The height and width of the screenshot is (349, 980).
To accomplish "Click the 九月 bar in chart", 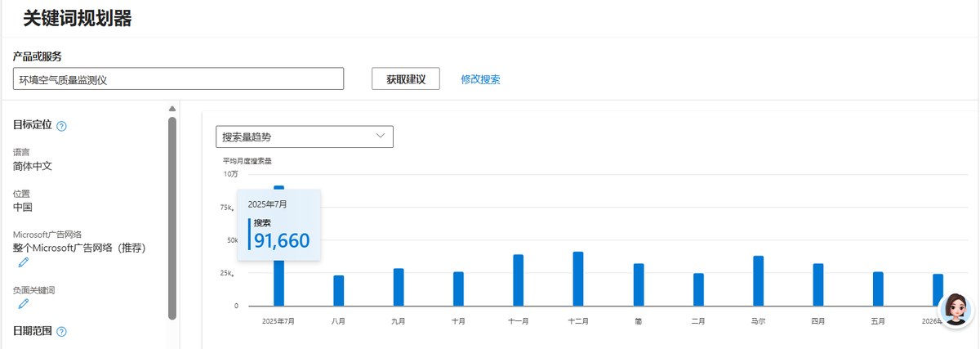I will [399, 287].
